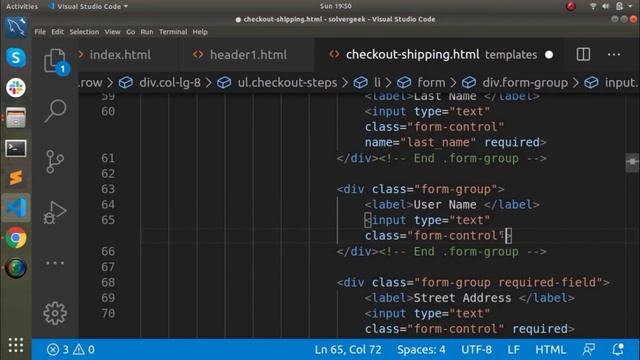
Task: Launch Skype from the Ubuntu dock
Action: tap(16, 58)
